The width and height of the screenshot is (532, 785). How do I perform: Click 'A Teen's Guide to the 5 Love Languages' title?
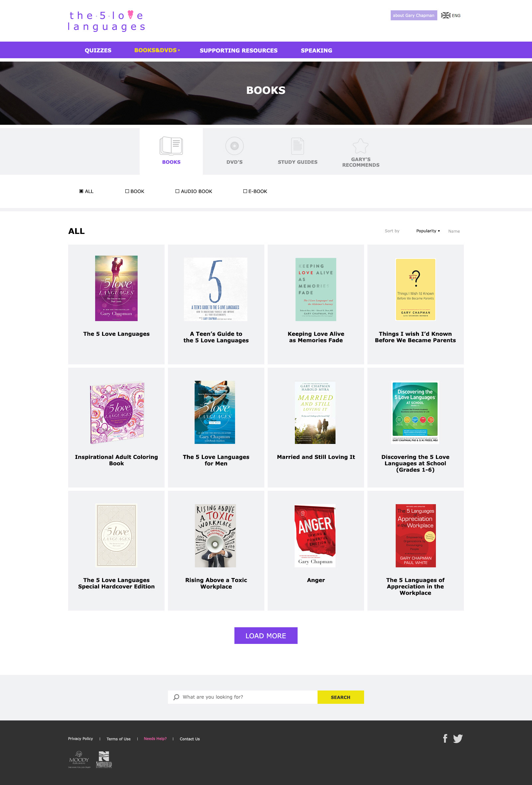216,337
